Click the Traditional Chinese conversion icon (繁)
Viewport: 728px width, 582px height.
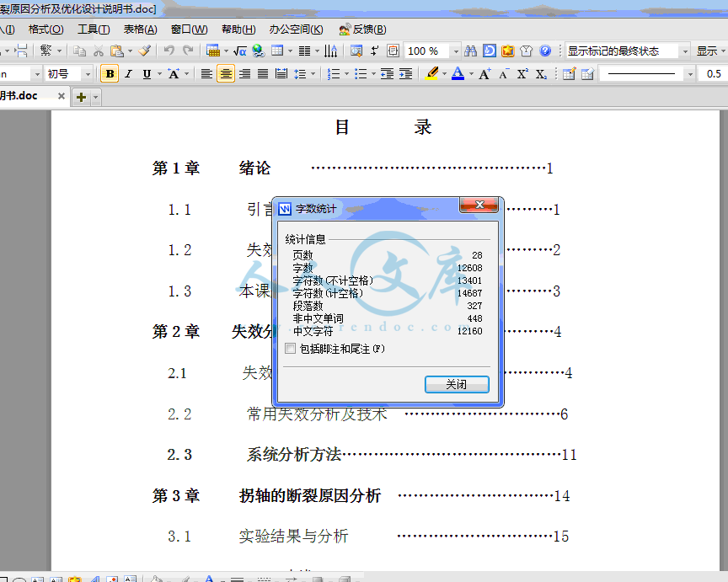click(x=45, y=51)
